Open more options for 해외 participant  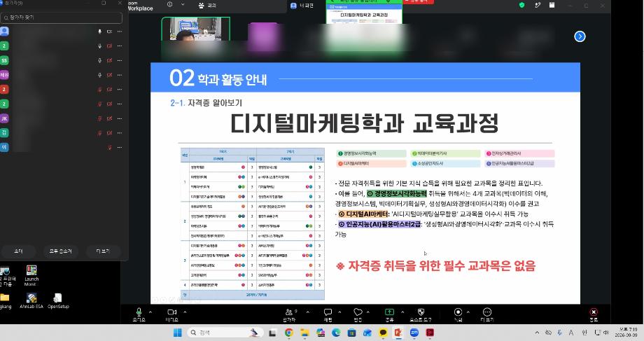120,75
